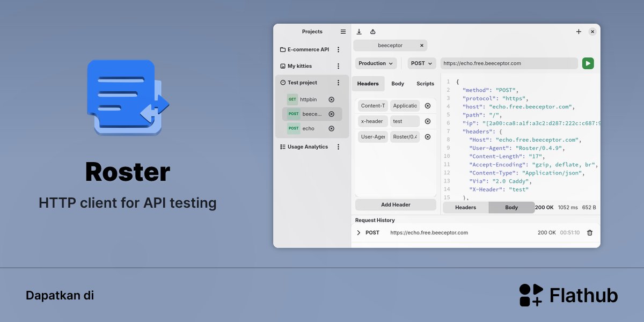The height and width of the screenshot is (322, 644).
Task: Edit the Applicatio header value field
Action: click(405, 106)
